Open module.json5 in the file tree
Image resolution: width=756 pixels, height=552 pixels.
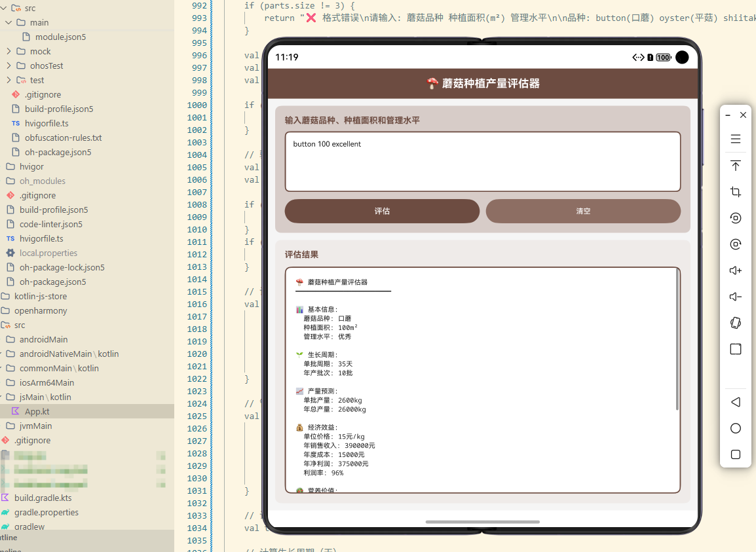pyautogui.click(x=60, y=37)
